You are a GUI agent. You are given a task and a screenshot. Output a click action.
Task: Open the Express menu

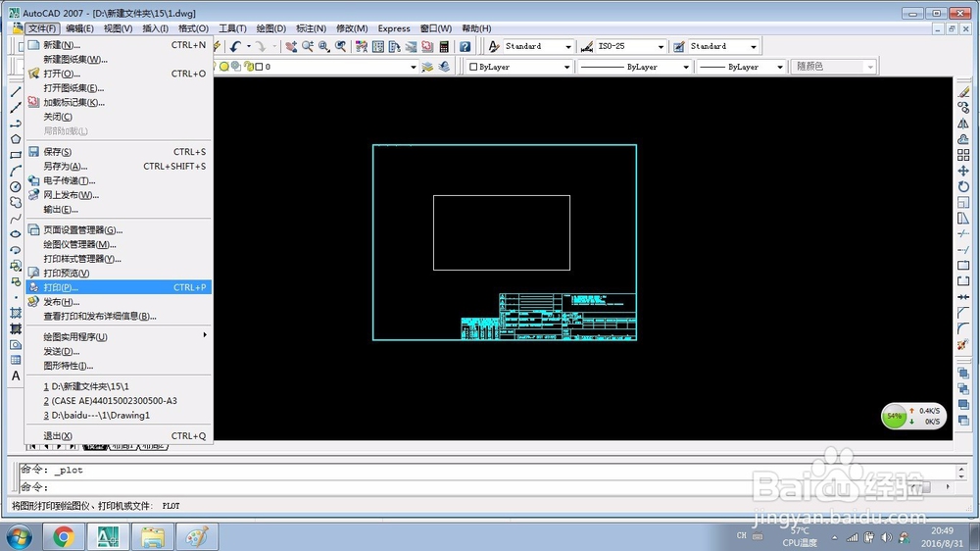tap(394, 28)
